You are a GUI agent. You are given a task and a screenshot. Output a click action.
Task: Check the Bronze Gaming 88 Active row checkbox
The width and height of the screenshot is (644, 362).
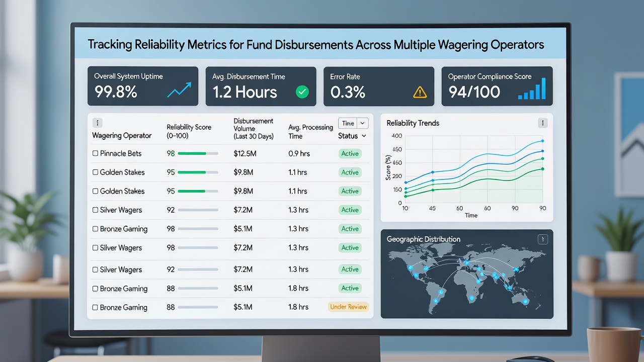[95, 289]
